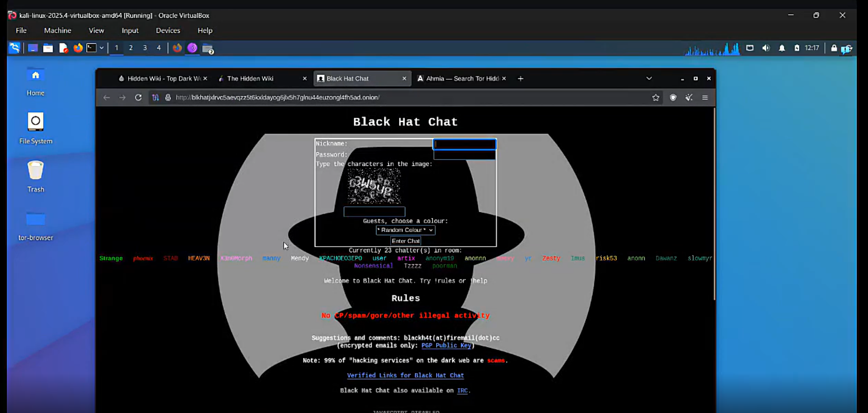The height and width of the screenshot is (413, 868).
Task: Open the VirtualBox View menu
Action: point(96,31)
